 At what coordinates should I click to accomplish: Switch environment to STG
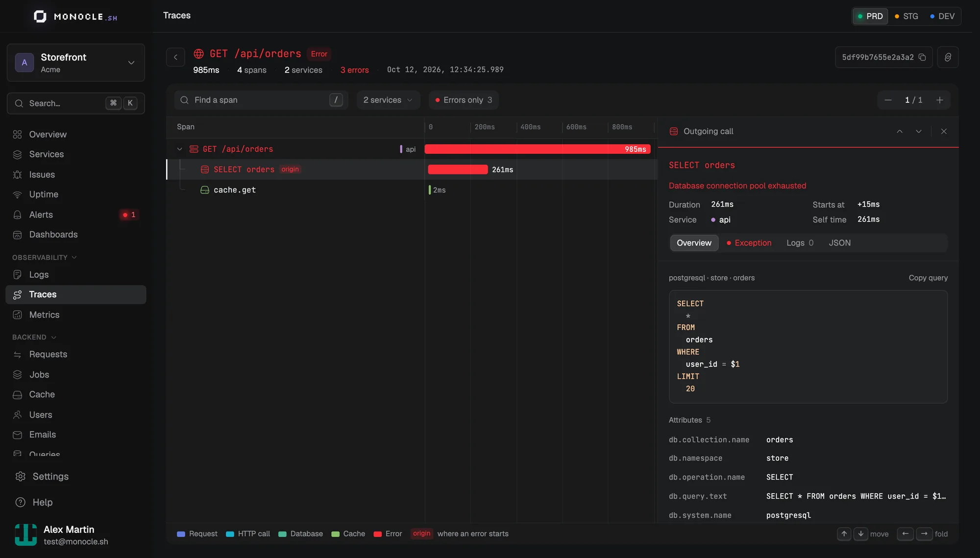tap(906, 16)
